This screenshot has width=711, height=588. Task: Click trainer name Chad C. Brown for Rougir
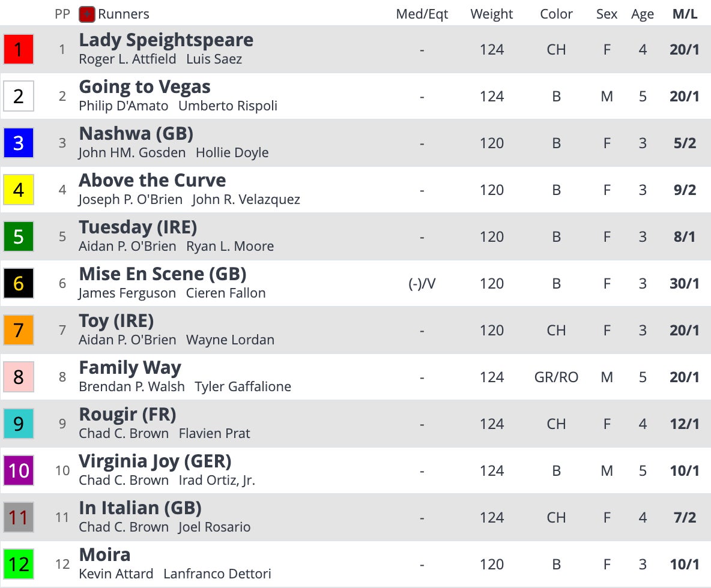coord(124,433)
